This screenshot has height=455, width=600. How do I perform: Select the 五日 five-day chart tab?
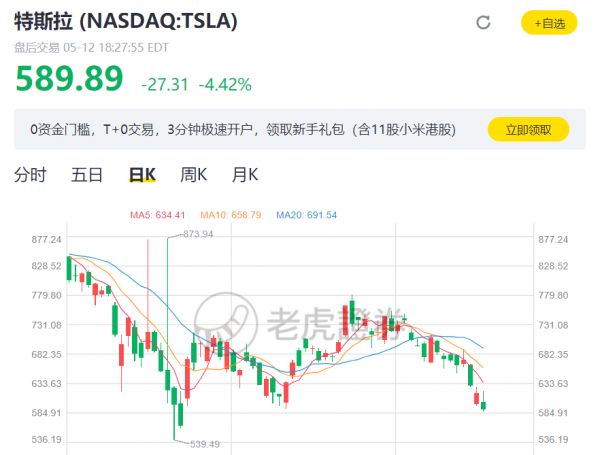[87, 175]
